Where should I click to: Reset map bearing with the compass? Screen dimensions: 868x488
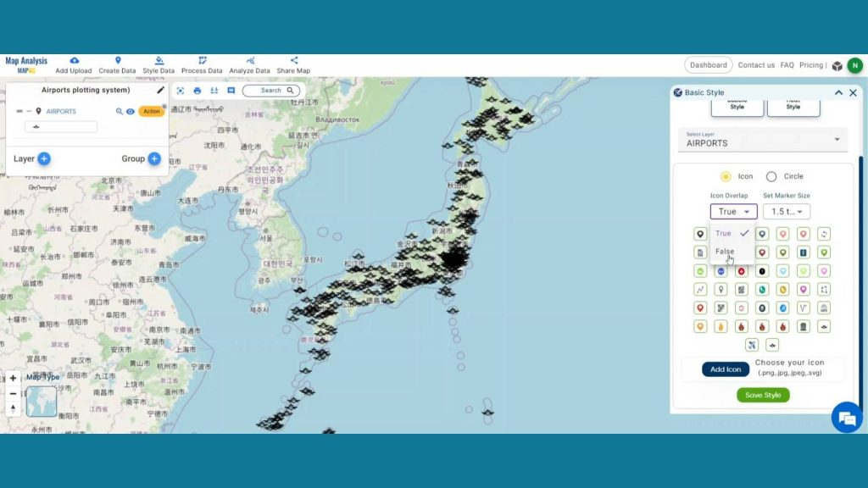coord(13,408)
